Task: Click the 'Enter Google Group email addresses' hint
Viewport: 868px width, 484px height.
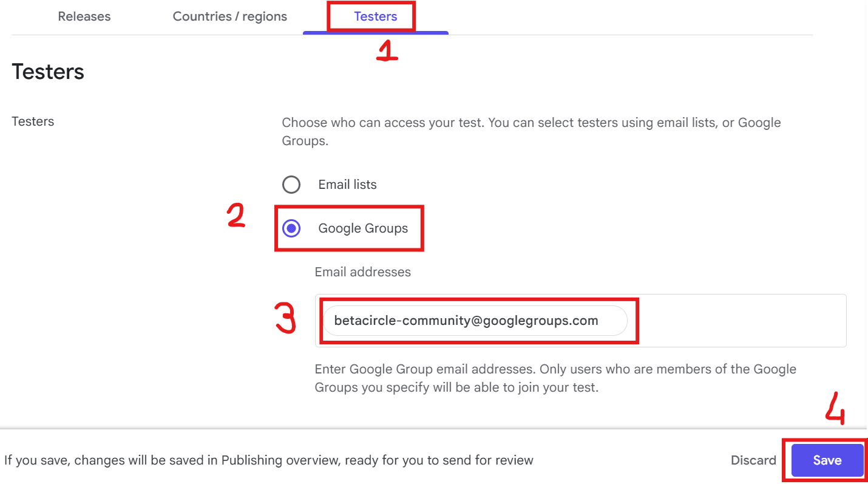Action: coord(555,378)
